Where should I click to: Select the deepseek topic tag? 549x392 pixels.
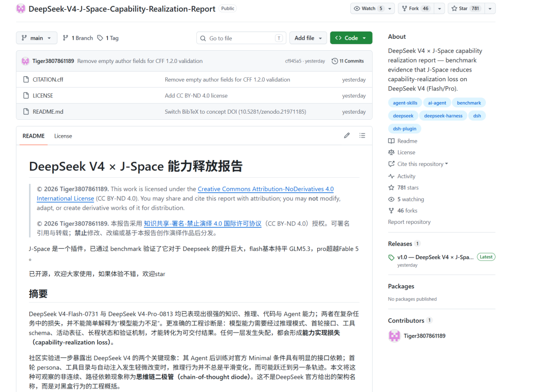(403, 116)
